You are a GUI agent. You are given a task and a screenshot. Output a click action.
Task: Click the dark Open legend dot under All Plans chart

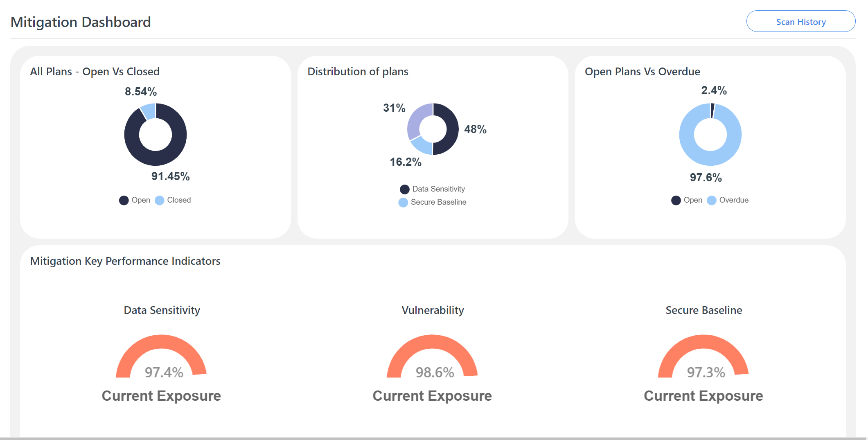click(x=124, y=200)
